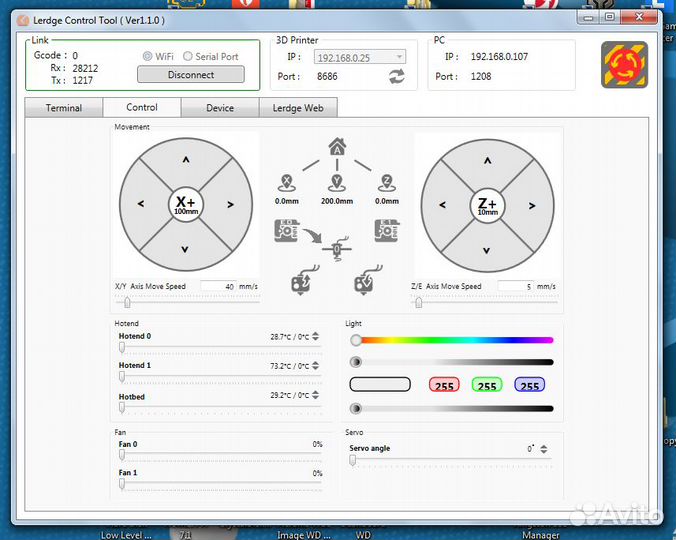
Task: Click the emergency stop icon
Action: point(624,65)
